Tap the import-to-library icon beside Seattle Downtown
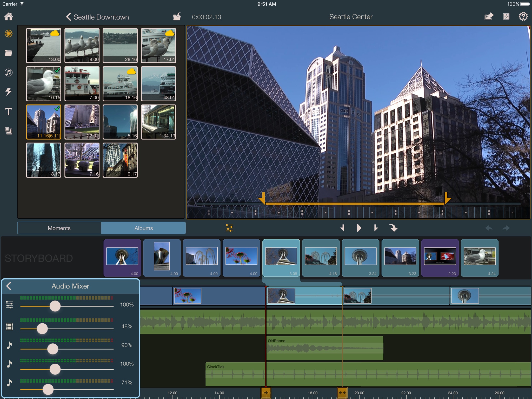This screenshot has height=399, width=532. 177,17
